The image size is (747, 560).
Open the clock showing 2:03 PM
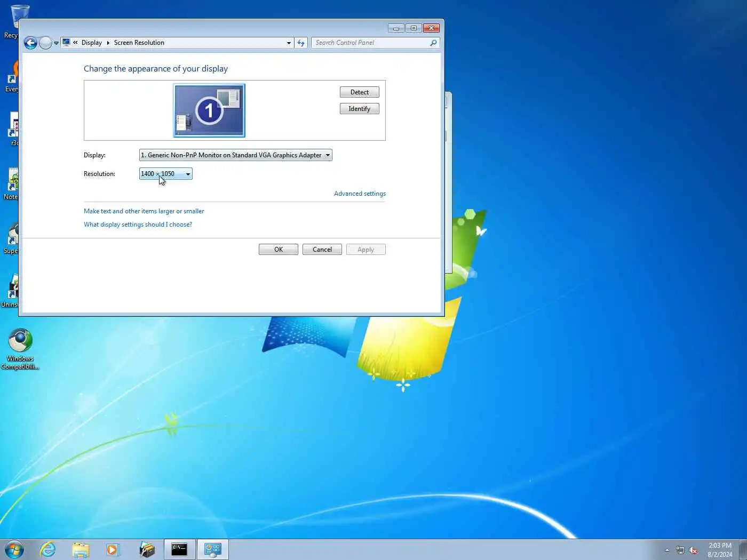(720, 550)
